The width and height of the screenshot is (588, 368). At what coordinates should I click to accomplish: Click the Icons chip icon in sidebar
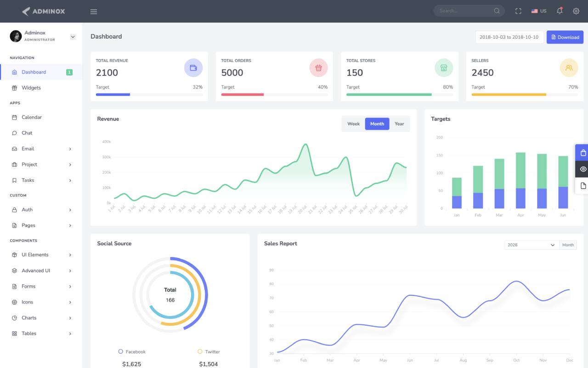[x=14, y=302]
